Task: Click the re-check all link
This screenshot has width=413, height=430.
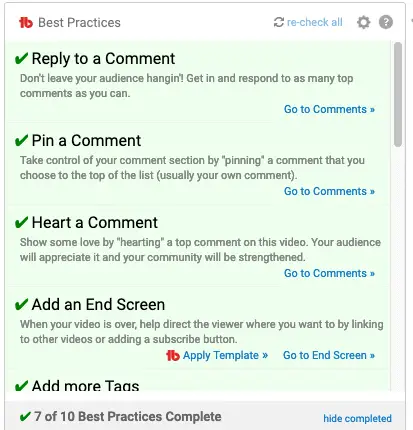Action: click(314, 22)
